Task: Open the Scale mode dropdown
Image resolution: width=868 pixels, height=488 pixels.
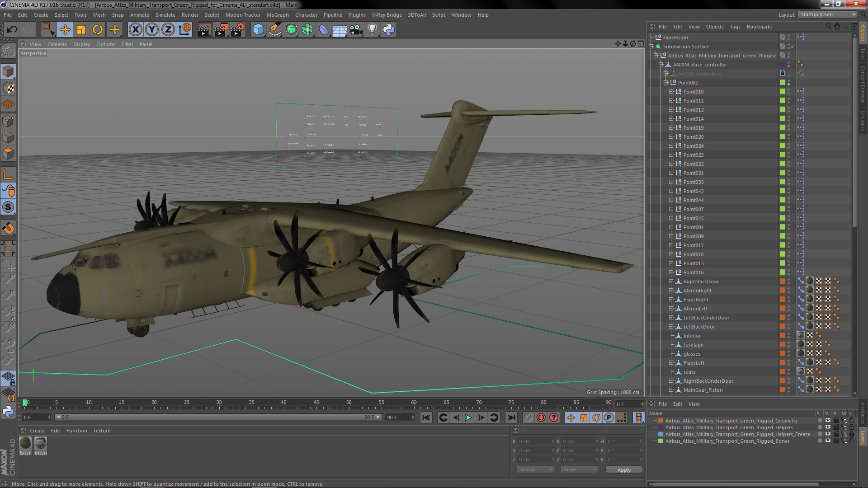Action: tap(579, 469)
